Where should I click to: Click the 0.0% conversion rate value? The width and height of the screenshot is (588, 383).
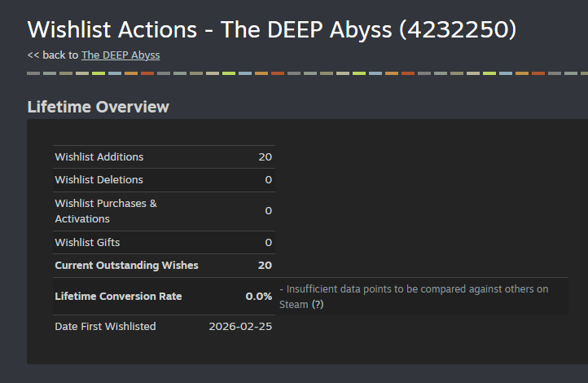click(259, 297)
